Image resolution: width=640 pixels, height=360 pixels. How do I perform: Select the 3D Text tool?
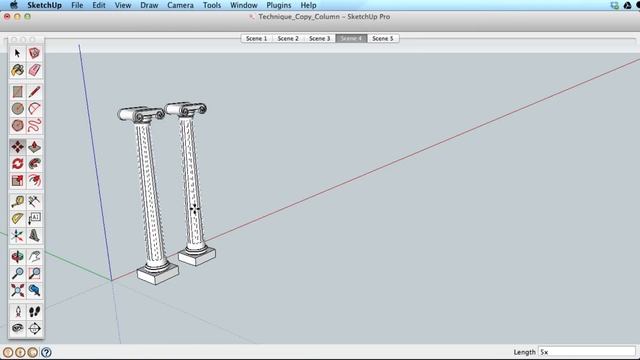[34, 236]
